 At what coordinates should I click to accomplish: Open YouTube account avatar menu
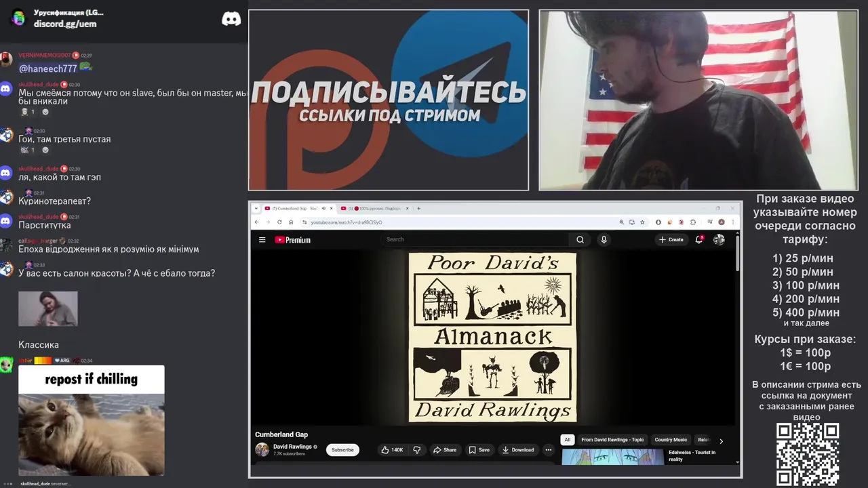(x=719, y=239)
